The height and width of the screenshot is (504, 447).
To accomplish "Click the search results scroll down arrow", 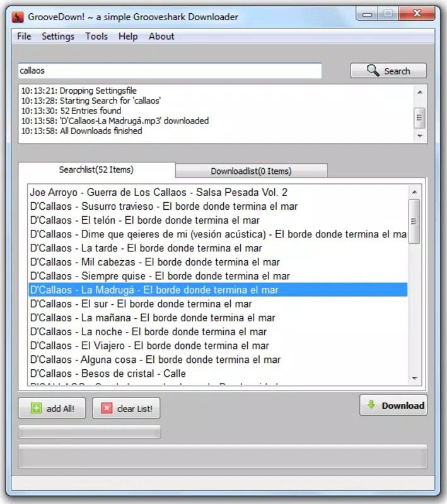I will click(414, 379).
